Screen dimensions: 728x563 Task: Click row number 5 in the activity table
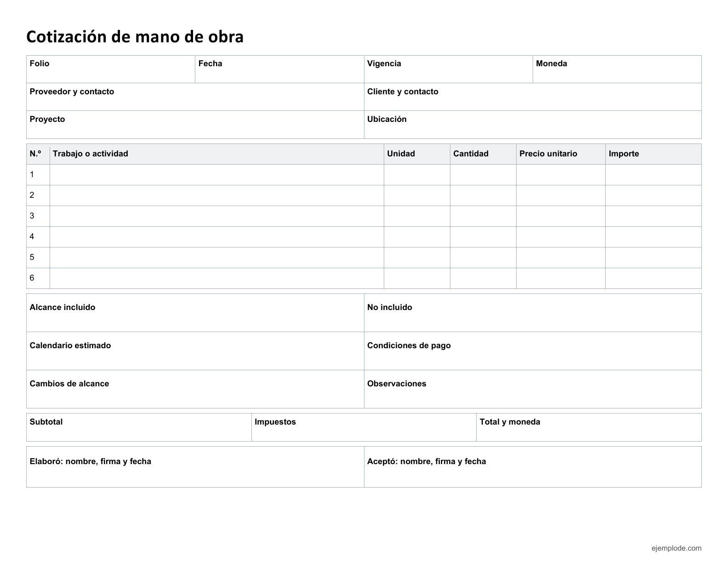pyautogui.click(x=32, y=257)
